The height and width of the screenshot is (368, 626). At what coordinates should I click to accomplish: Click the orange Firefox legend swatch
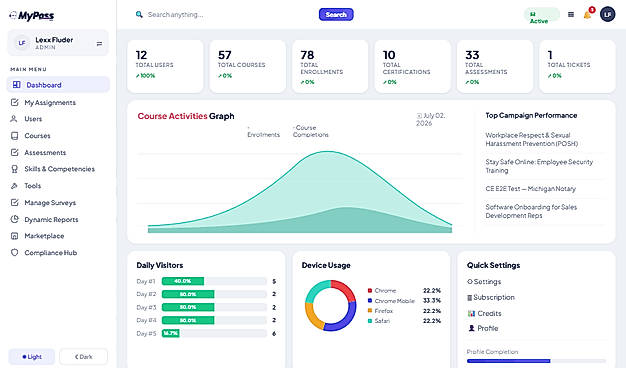[x=370, y=311]
